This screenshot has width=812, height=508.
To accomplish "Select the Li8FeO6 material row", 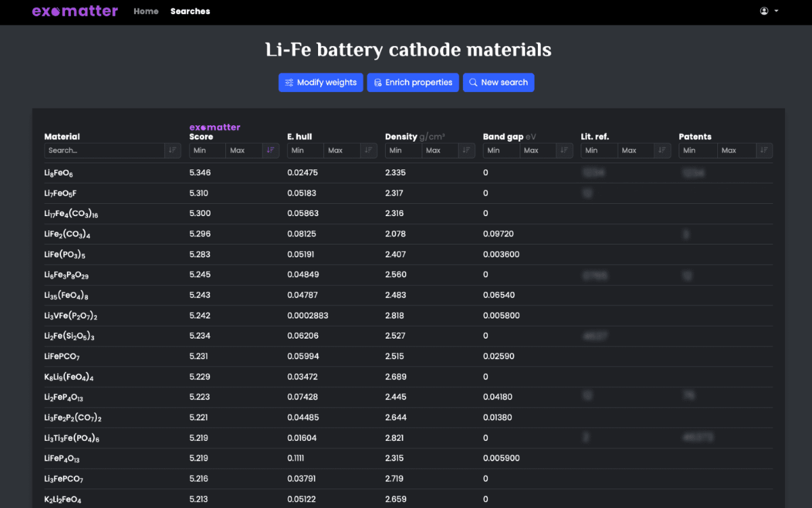I will click(59, 173).
